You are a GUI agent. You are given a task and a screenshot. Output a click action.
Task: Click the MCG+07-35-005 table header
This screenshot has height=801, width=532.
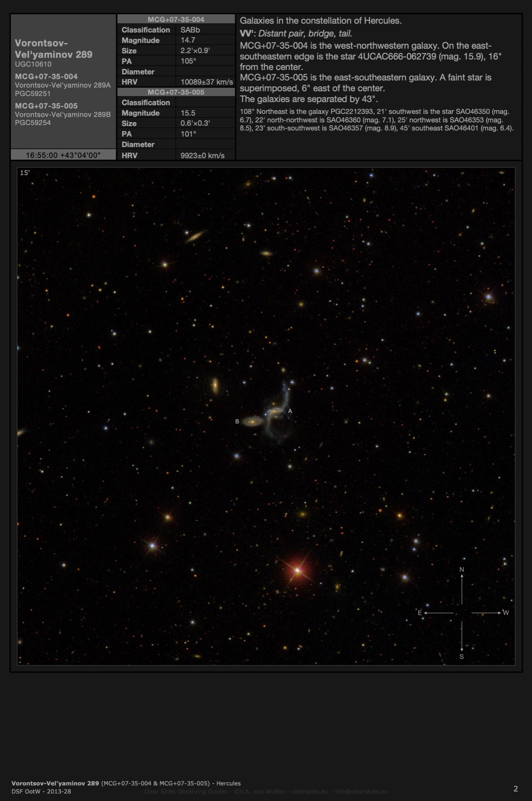pos(176,92)
